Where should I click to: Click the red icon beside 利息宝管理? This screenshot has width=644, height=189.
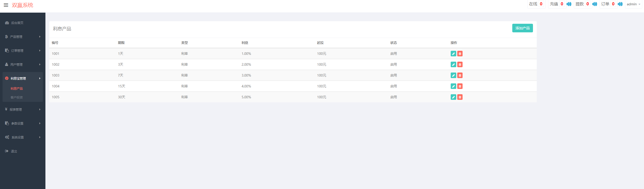(7, 78)
